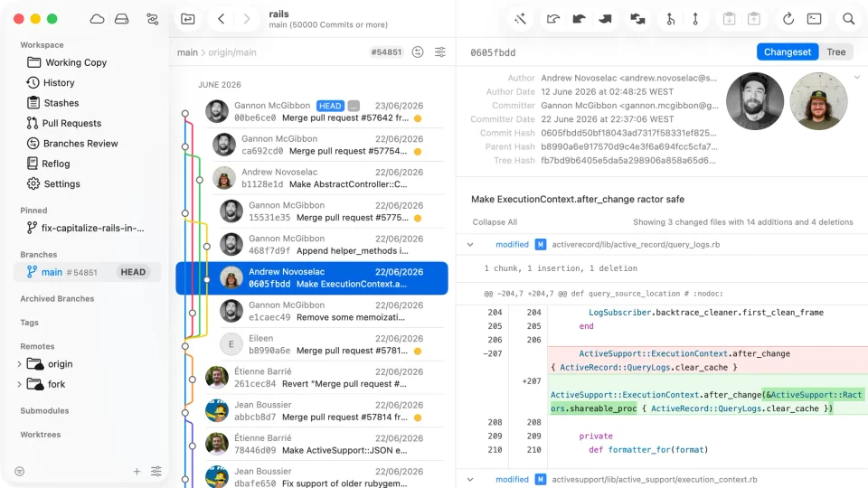Viewport: 868px width, 488px height.
Task: Open search with the magnifier icon
Action: click(x=849, y=19)
